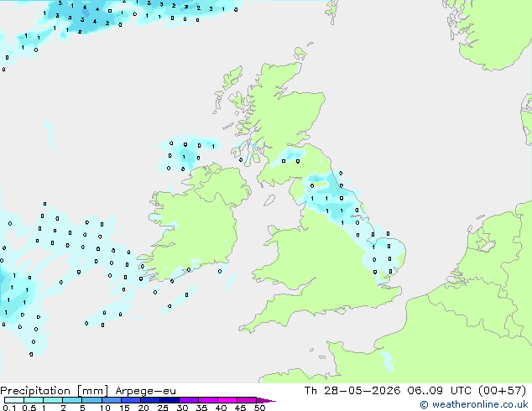Click the 30 to 35 mm legend swatch

[189, 400]
